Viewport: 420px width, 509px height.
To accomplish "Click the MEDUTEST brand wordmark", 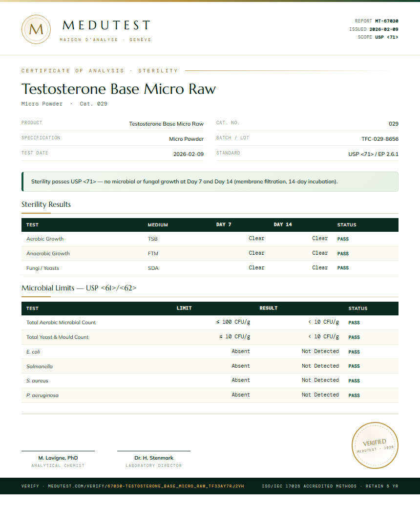I will 106,25.
